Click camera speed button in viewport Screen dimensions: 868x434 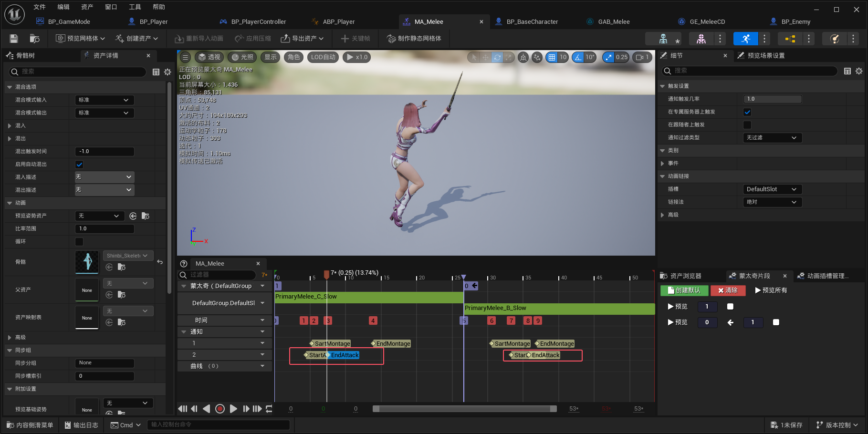coord(642,57)
